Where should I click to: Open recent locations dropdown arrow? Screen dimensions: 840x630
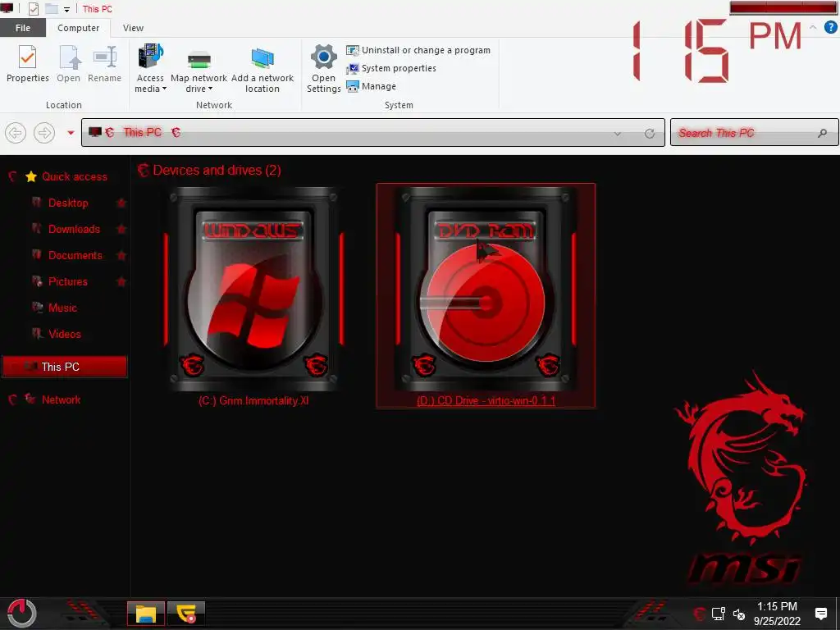71,132
